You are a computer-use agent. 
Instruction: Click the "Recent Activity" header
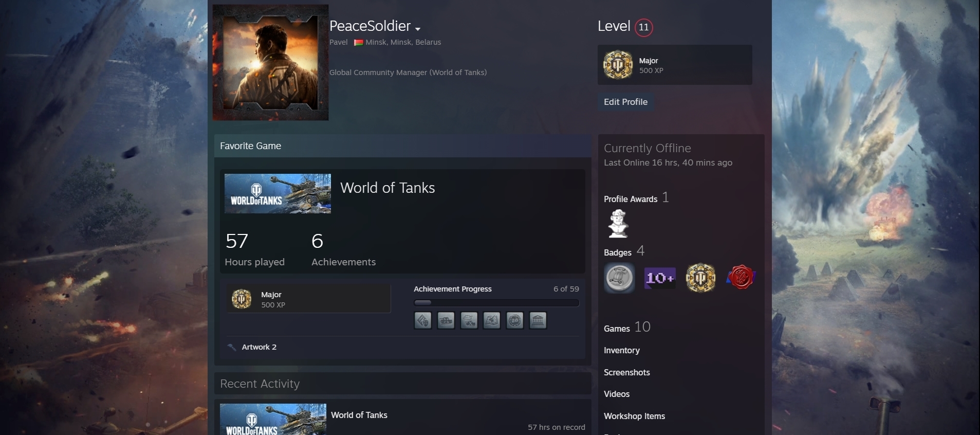(x=403, y=384)
